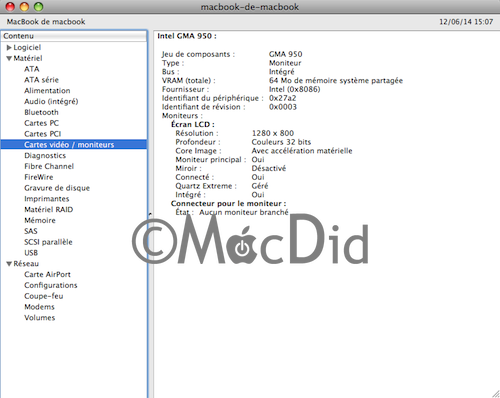Image resolution: width=500 pixels, height=398 pixels.
Task: Select Coupe-feu entry
Action: [44, 296]
